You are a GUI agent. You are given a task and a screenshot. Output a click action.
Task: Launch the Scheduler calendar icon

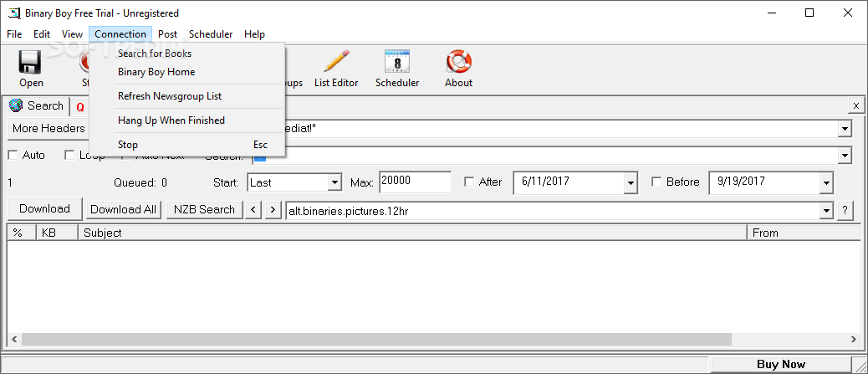click(397, 62)
